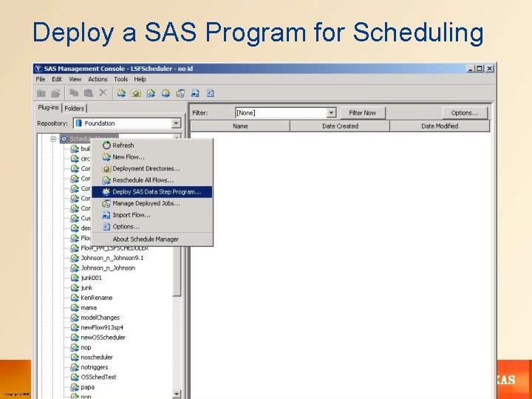Choose Import Flow... in the context menu
The width and height of the screenshot is (532, 399).
coord(152,215)
